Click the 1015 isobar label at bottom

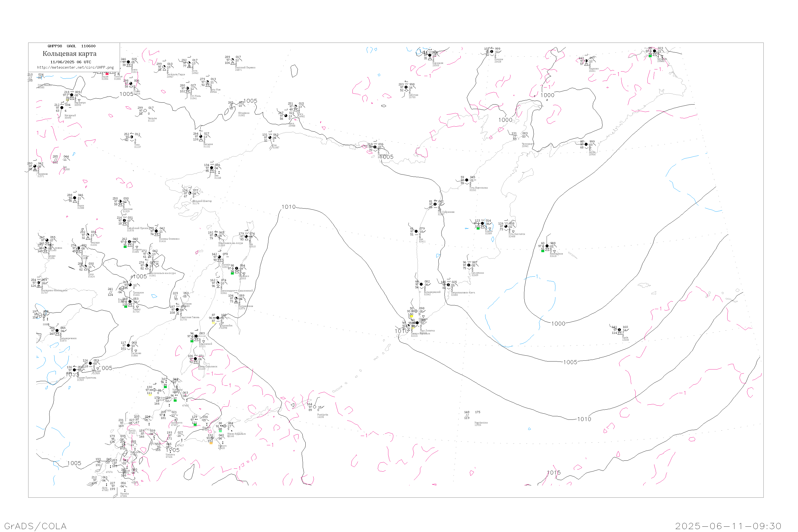(x=554, y=473)
